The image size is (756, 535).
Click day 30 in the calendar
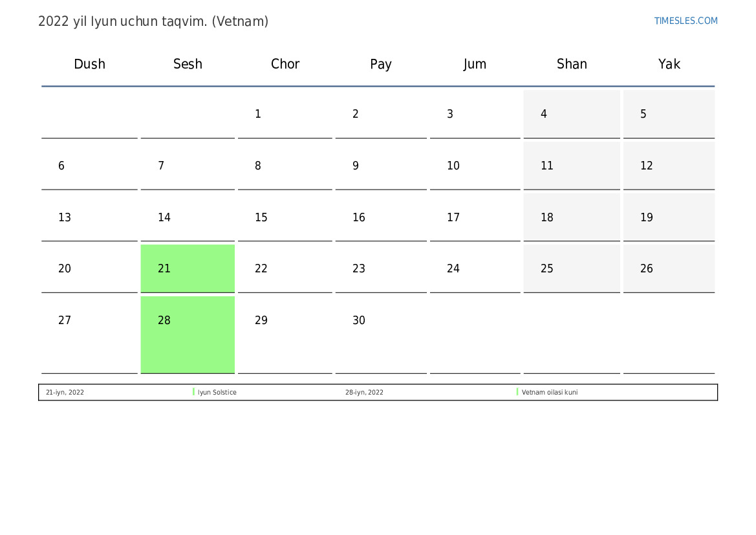coord(381,335)
